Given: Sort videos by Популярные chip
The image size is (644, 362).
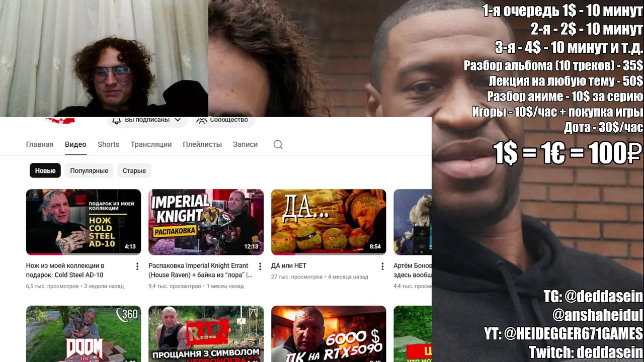Looking at the screenshot, I should click(89, 170).
